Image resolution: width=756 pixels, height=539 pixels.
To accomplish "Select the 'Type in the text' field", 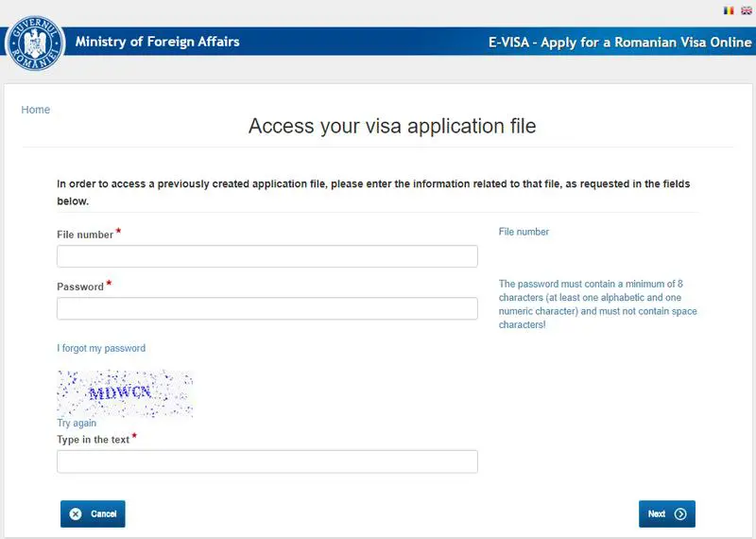I will pos(267,461).
